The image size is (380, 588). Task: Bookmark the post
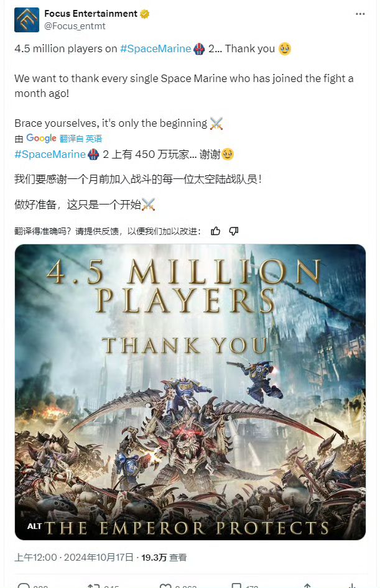(236, 586)
